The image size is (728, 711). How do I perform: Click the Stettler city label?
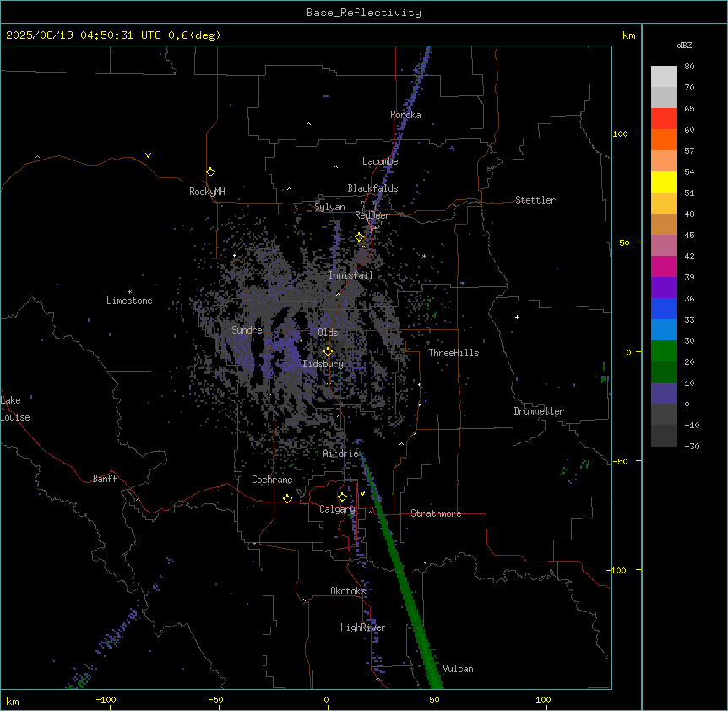(x=535, y=200)
